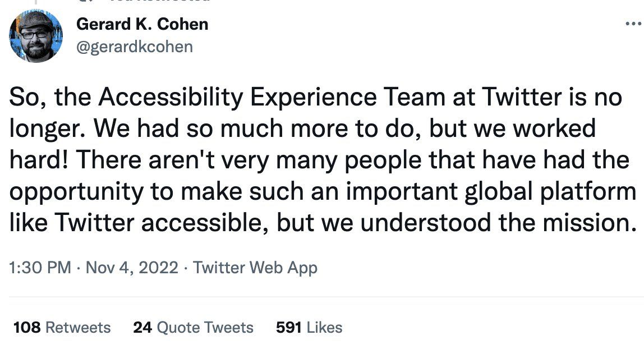Open the Twitter Web App source link
Image resolution: width=644 pixels, height=349 pixels.
coord(255,268)
